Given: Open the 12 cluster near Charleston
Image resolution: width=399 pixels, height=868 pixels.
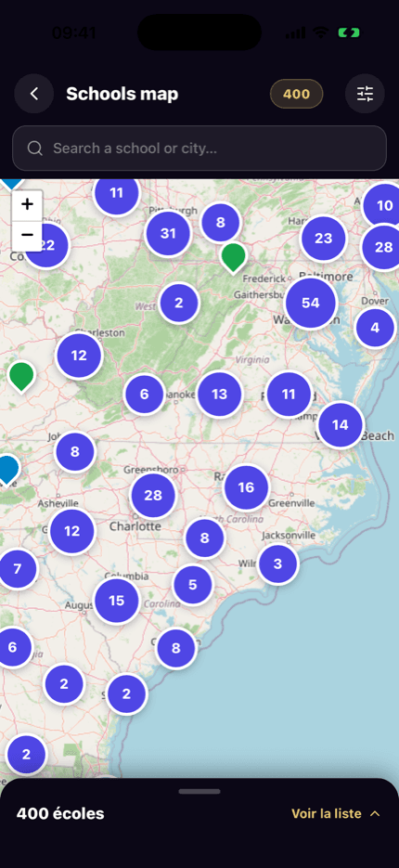Looking at the screenshot, I should (x=79, y=356).
